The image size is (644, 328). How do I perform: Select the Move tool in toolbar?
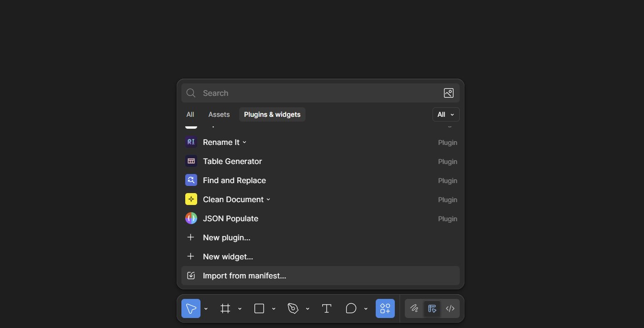coord(191,308)
